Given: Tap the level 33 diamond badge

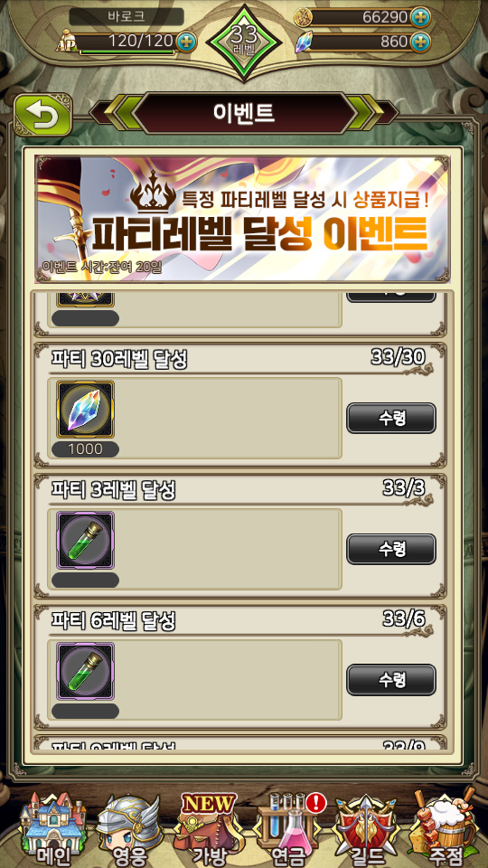Looking at the screenshot, I should click(x=244, y=42).
